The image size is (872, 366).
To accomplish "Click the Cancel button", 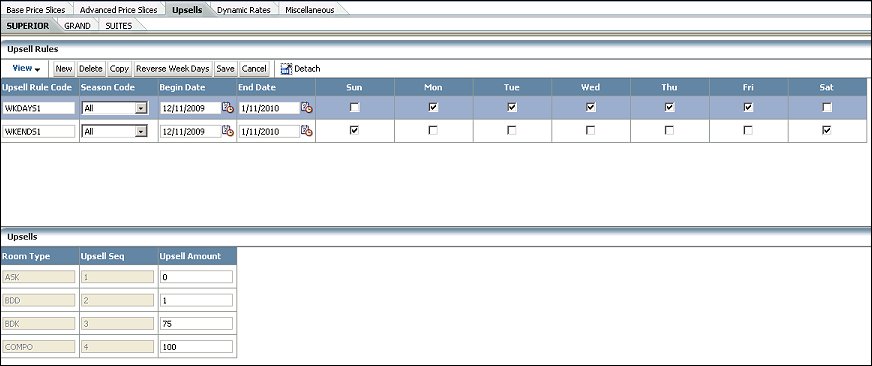I will click(x=254, y=69).
